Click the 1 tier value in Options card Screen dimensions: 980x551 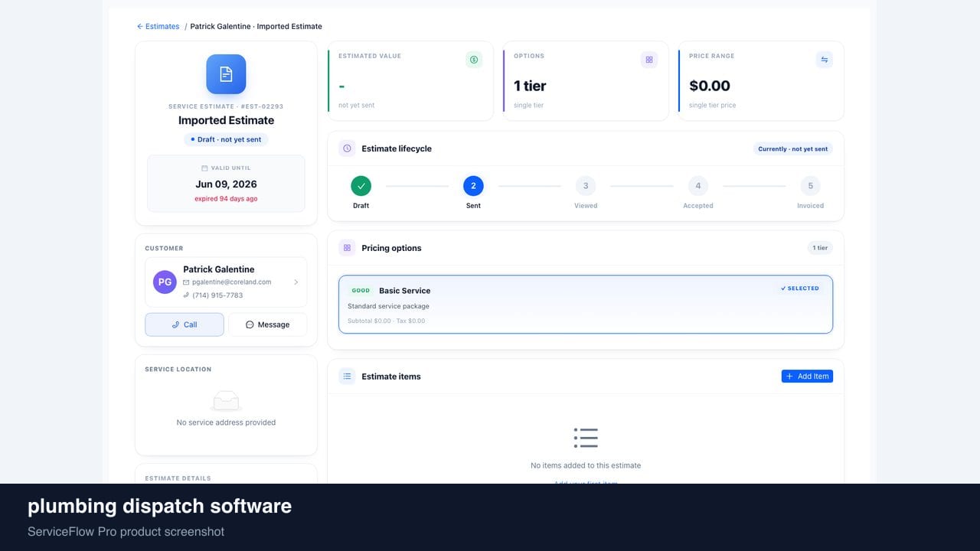tap(530, 86)
